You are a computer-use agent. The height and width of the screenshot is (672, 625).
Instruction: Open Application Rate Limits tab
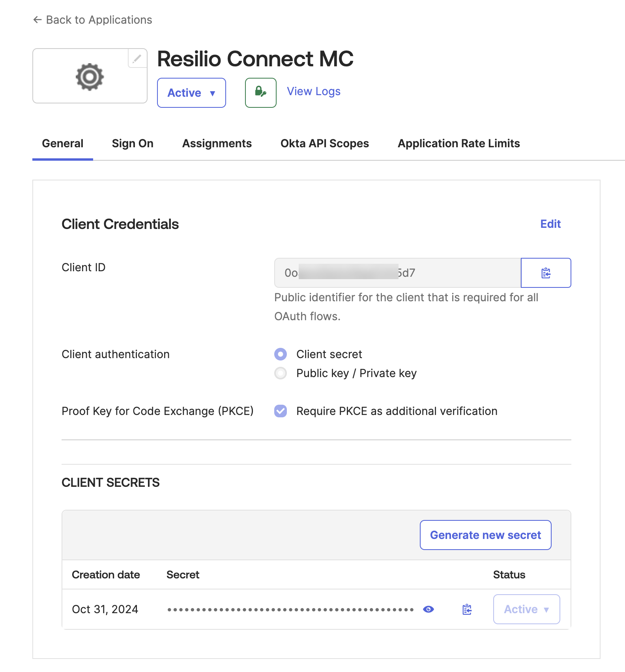coord(458,143)
